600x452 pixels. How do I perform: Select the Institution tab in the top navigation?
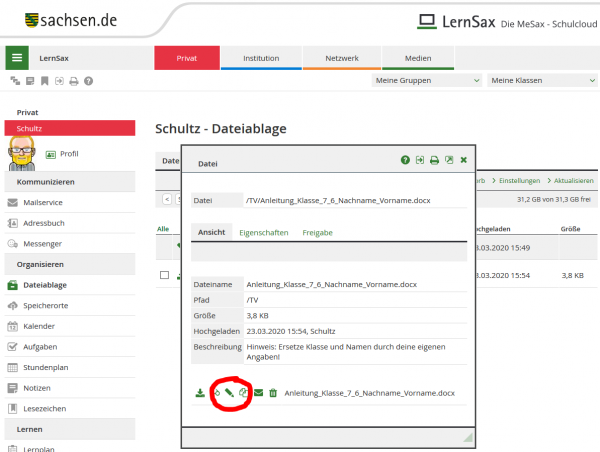click(x=261, y=58)
